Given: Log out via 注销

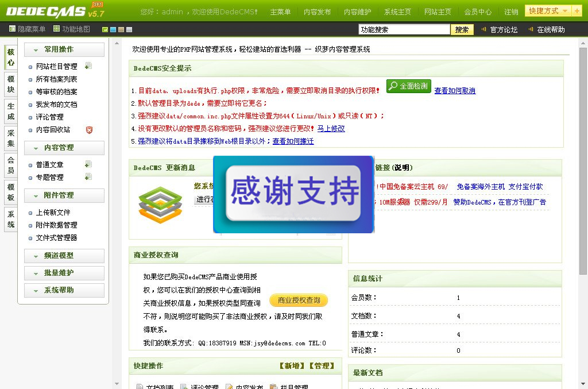Looking at the screenshot, I should click(511, 12).
